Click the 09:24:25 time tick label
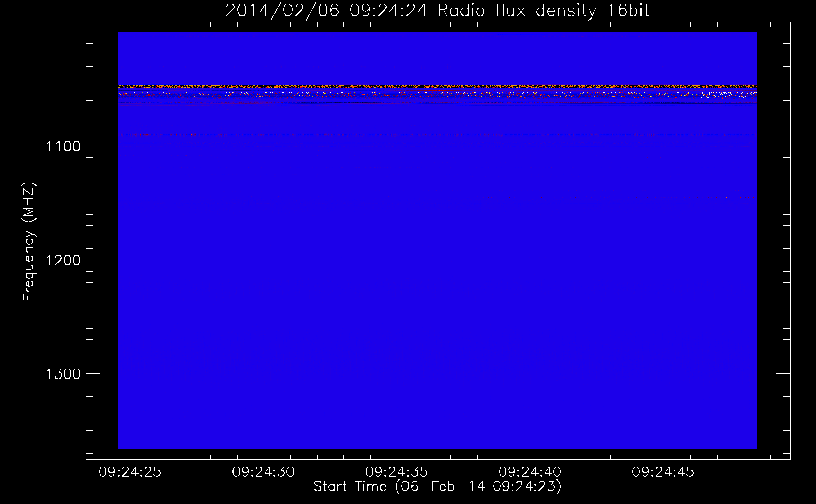This screenshot has height=504, width=816. [130, 472]
